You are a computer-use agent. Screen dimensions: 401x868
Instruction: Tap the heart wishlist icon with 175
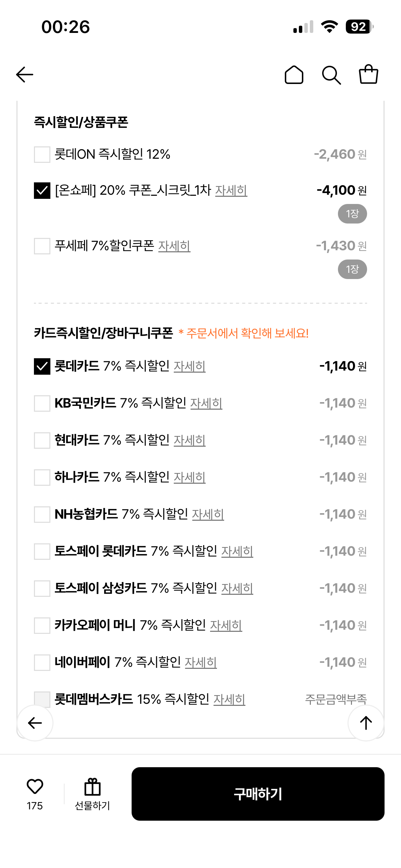click(x=35, y=786)
